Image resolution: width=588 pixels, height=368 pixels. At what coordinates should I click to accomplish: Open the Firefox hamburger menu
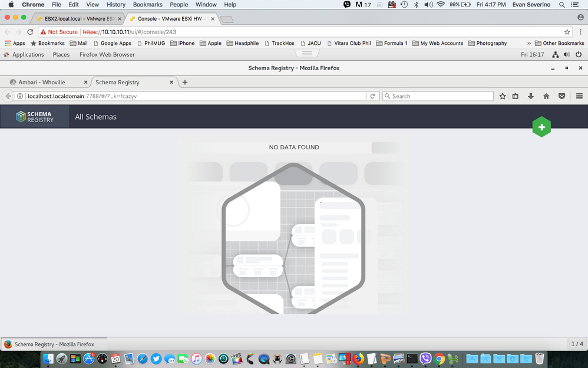579,96
